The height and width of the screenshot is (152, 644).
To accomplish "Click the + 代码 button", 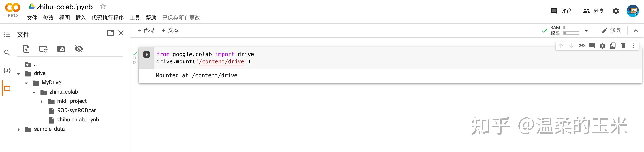I will [x=146, y=30].
